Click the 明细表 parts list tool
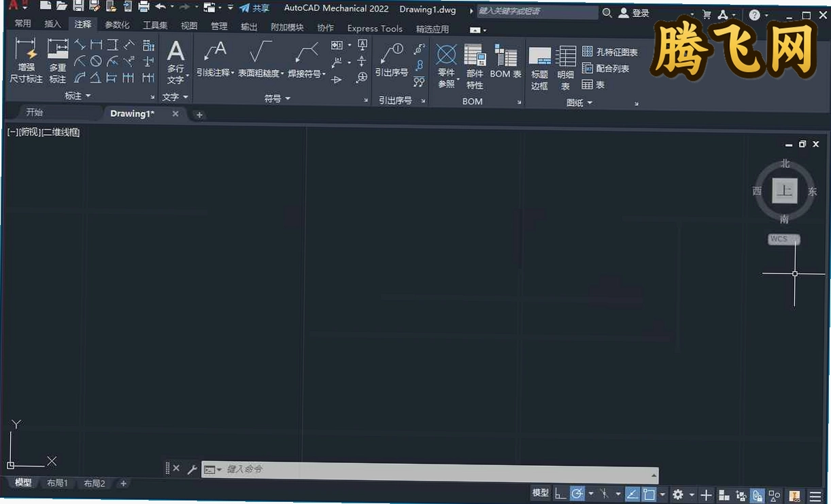Viewport: 831px width, 504px height. pos(566,68)
